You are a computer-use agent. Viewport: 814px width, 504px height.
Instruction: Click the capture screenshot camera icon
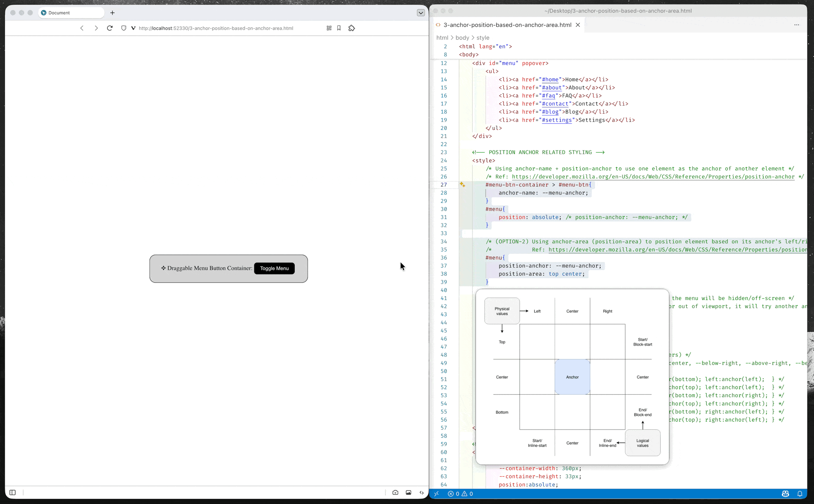(x=395, y=492)
